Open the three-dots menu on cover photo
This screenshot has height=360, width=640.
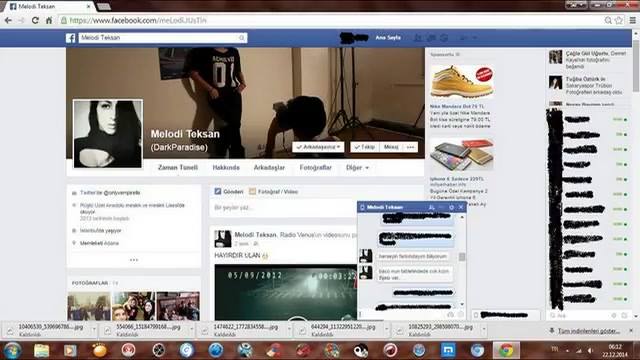[410, 147]
